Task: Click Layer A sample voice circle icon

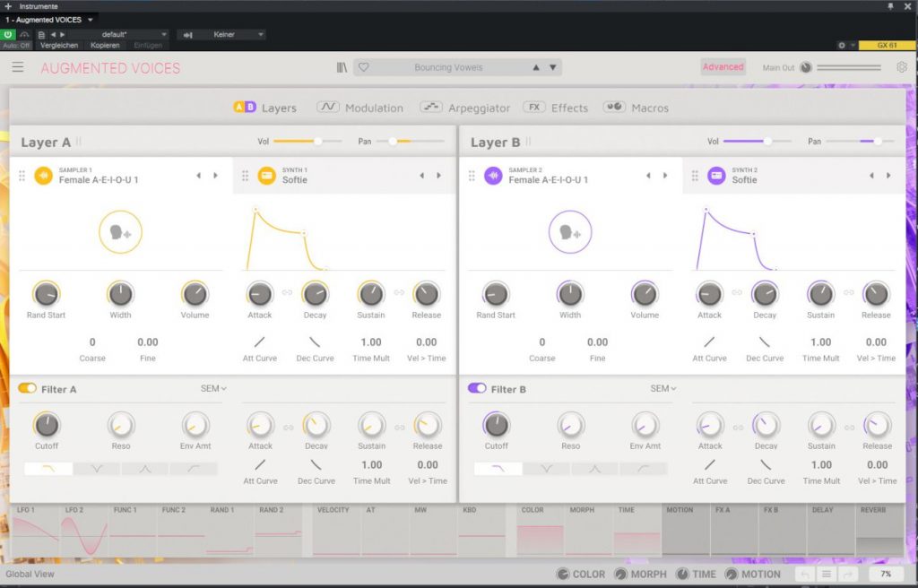Action: click(x=121, y=232)
